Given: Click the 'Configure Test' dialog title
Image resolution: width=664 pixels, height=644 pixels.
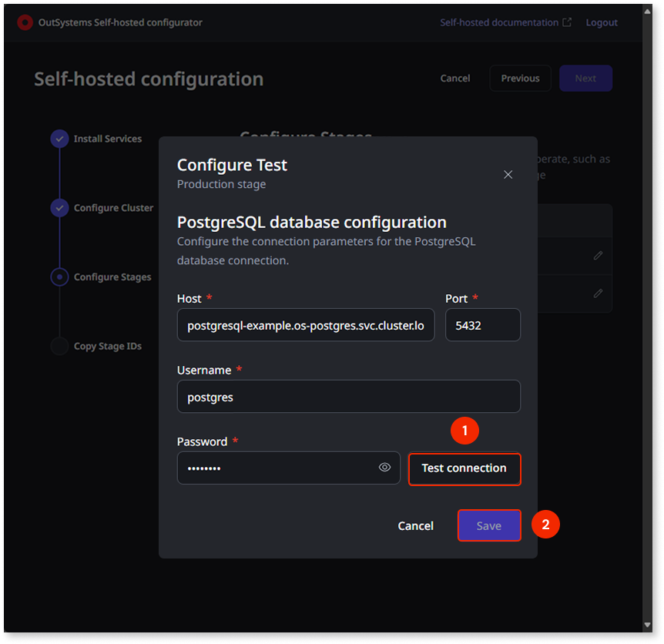Looking at the screenshot, I should coord(232,165).
